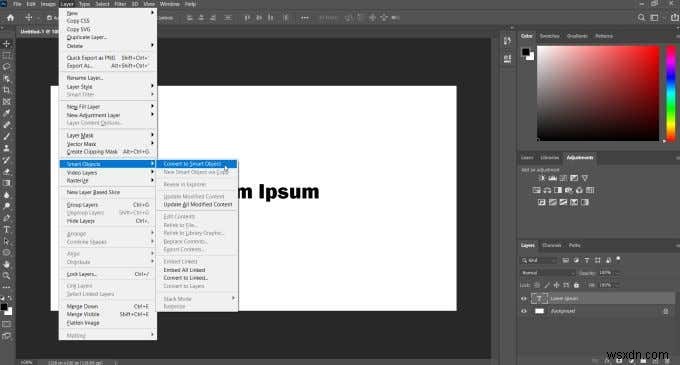
Task: Open the layer Kind filter dropdown
Action: 539,260
